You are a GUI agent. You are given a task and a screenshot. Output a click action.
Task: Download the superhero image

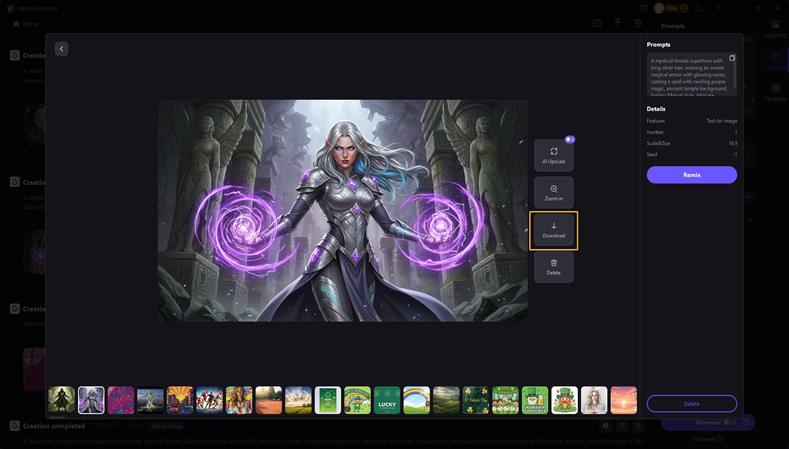(553, 230)
